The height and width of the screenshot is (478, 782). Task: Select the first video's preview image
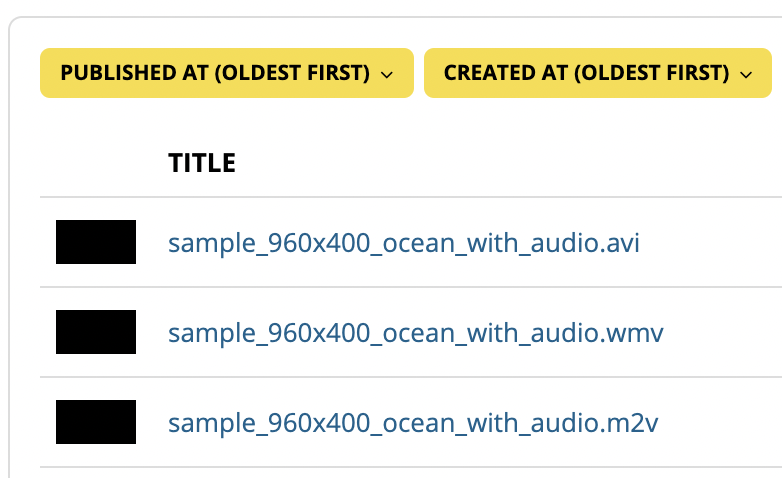click(96, 242)
